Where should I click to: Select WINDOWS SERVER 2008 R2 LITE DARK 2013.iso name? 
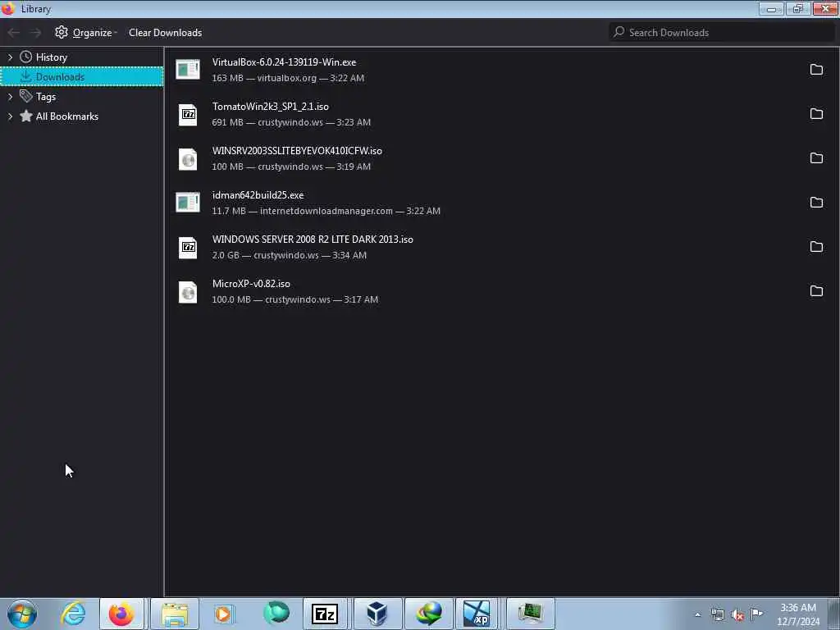(313, 240)
